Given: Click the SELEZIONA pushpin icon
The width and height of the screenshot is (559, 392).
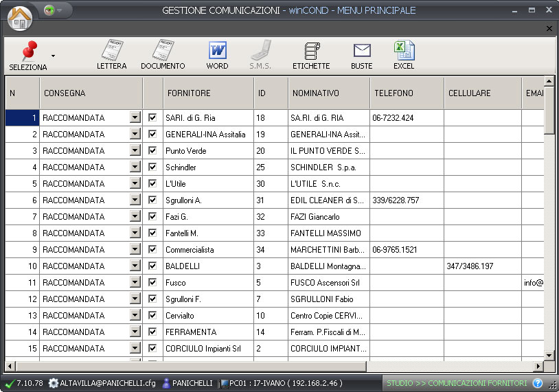Looking at the screenshot, I should (x=29, y=51).
